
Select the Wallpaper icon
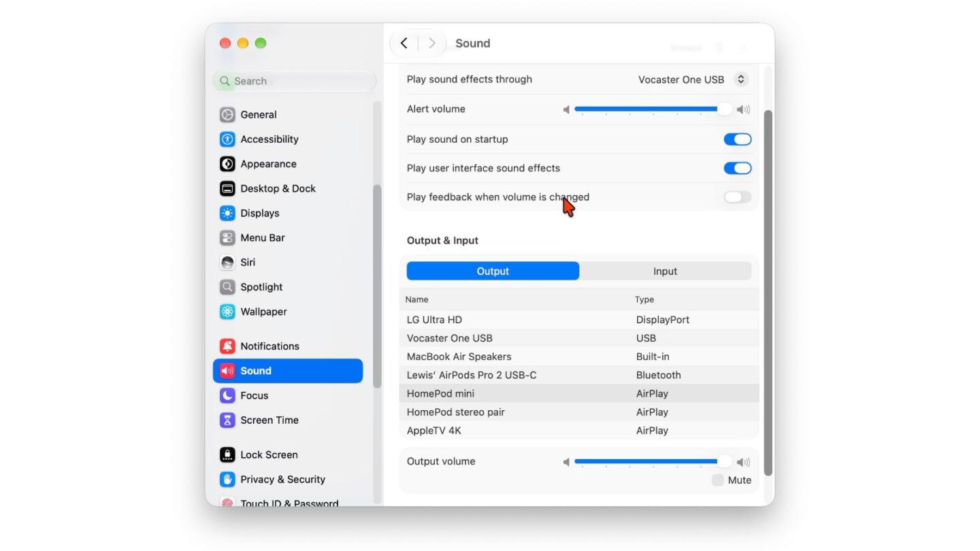(x=227, y=312)
